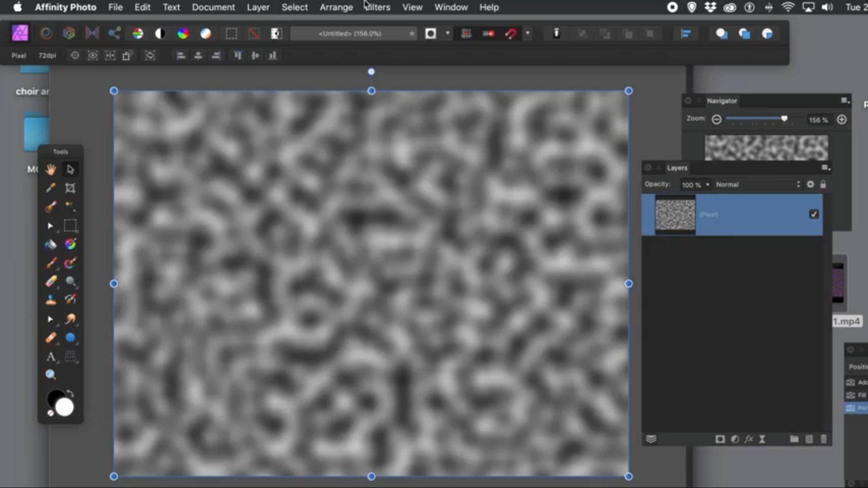Switch to the Liquify Persona icon
This screenshot has height=488, width=868.
click(x=46, y=33)
